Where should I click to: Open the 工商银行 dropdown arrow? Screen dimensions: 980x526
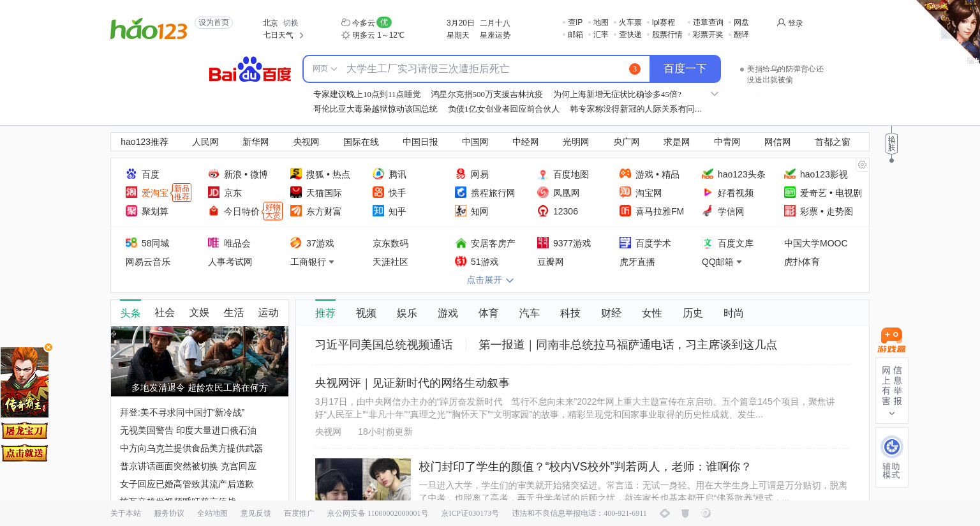(331, 262)
